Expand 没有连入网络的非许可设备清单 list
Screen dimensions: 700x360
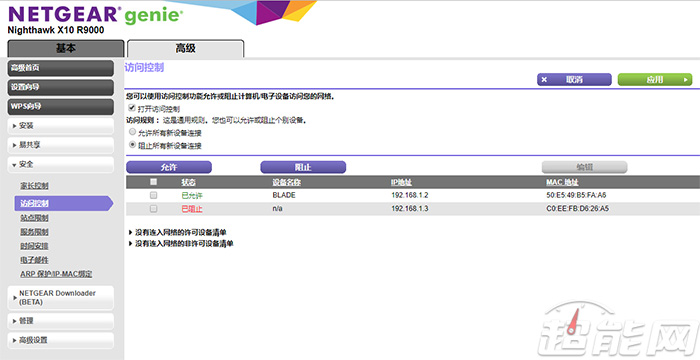click(x=181, y=243)
